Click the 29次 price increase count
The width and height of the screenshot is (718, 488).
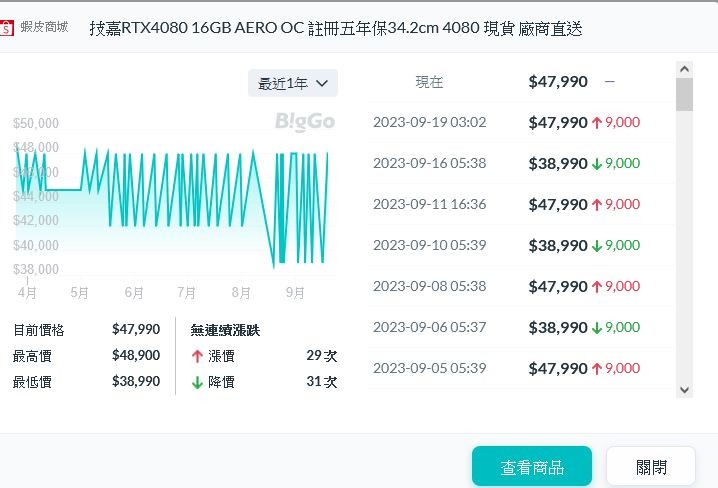point(322,356)
